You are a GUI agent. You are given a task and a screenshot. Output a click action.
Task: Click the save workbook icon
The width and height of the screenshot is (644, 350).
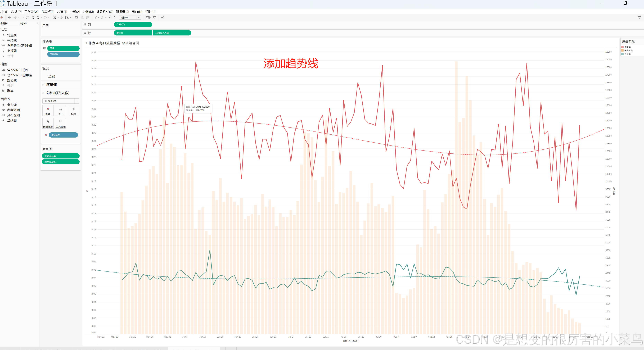point(28,18)
